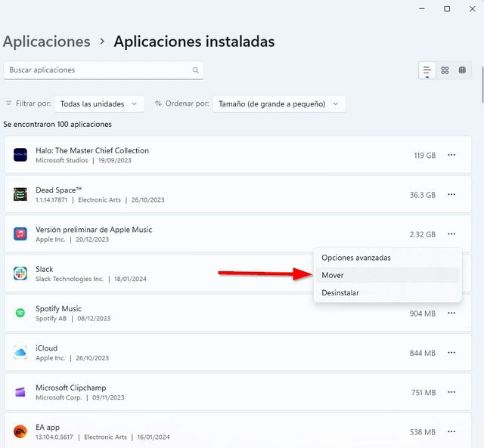Click the Slack app icon

tap(20, 273)
